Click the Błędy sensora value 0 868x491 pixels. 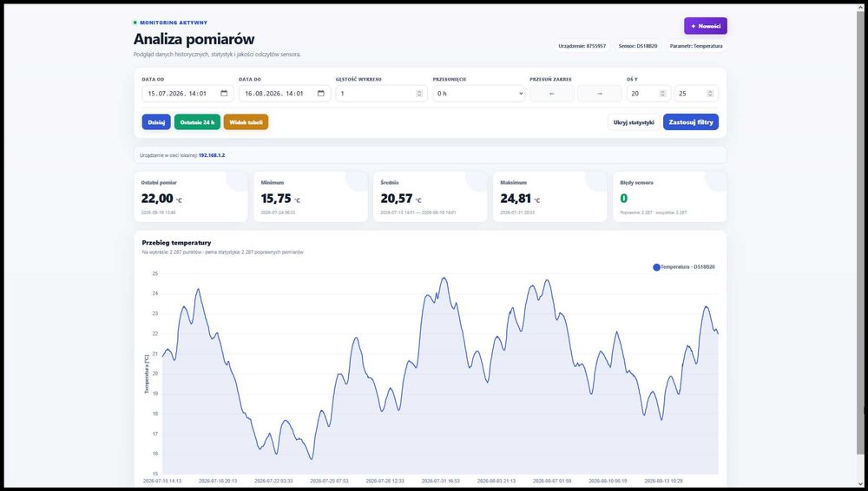(x=624, y=199)
